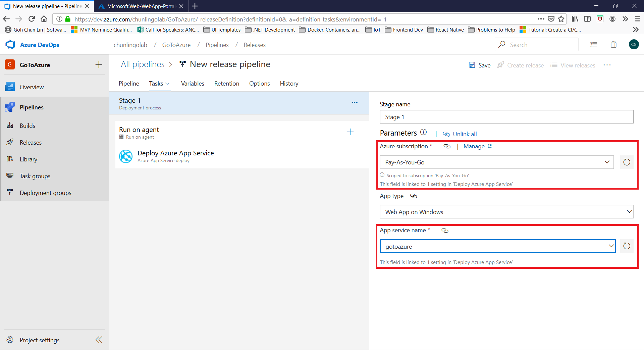This screenshot has height=350, width=644.
Task: Open Library in sidebar
Action: coord(29,159)
